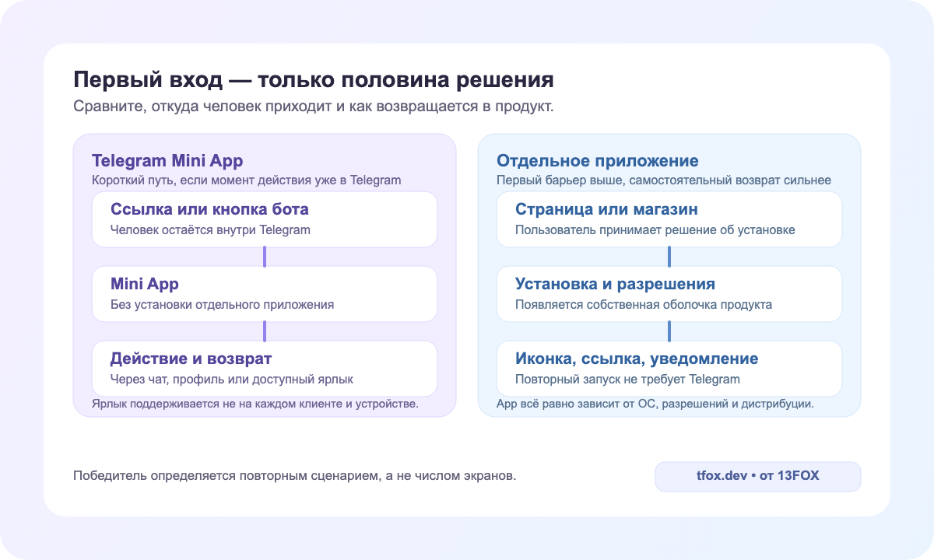934x560 pixels.
Task: Click text 'Появляется собственная оболочка продукта'
Action: [644, 305]
